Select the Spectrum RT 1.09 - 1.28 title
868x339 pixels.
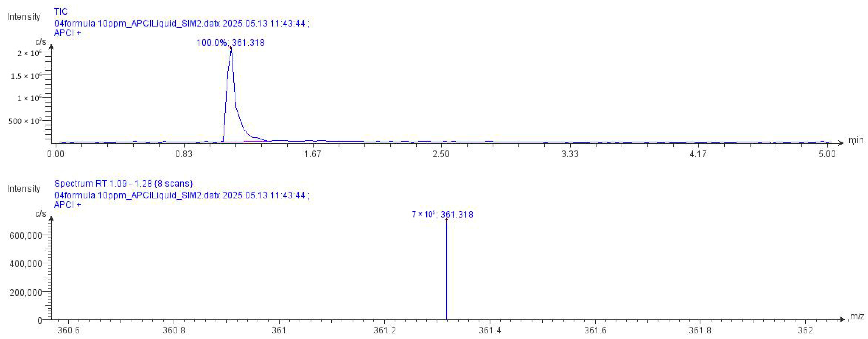(123, 183)
